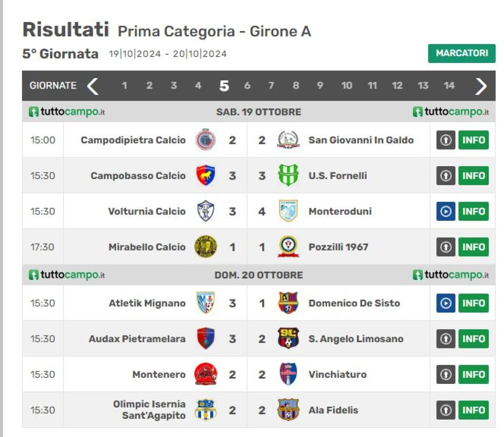Open the U.S. Fornelli green crest
Viewport: 504px width, 437px height.
click(x=288, y=175)
